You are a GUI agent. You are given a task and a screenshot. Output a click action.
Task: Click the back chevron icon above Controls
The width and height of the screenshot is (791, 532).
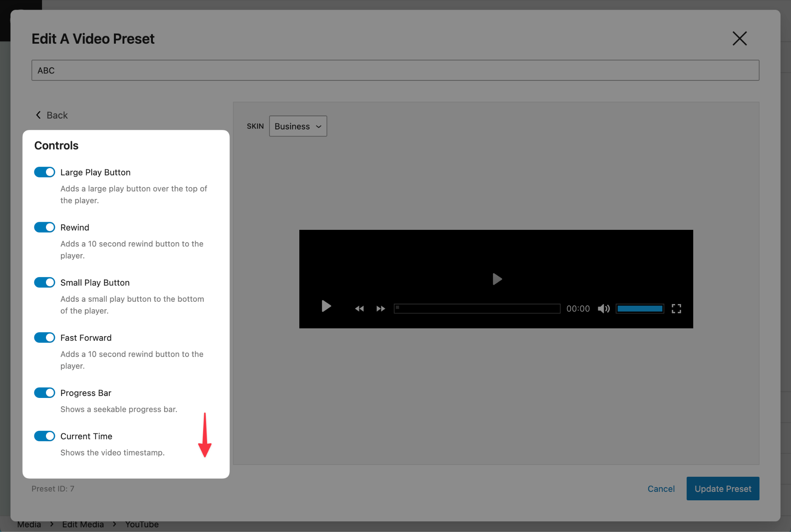pyautogui.click(x=38, y=115)
